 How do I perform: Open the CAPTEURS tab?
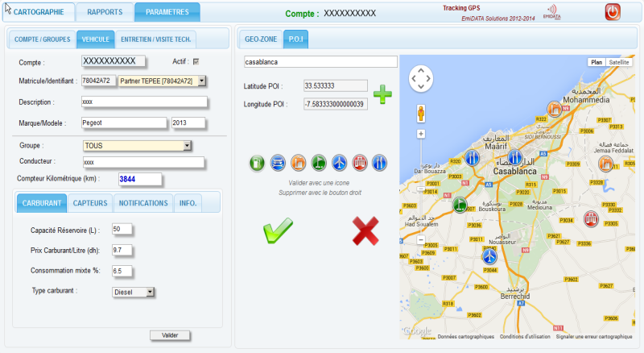click(x=90, y=203)
